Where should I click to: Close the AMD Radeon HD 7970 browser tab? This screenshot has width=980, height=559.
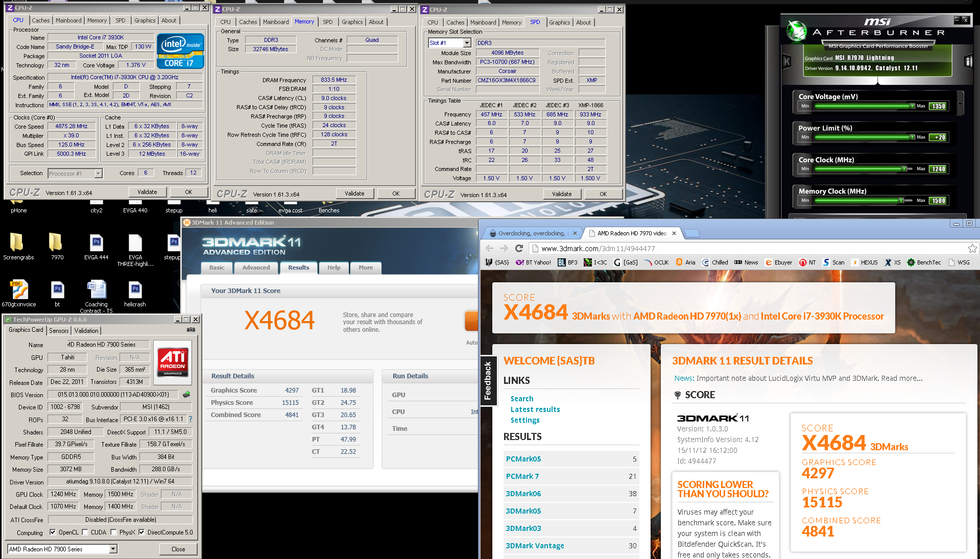point(674,233)
